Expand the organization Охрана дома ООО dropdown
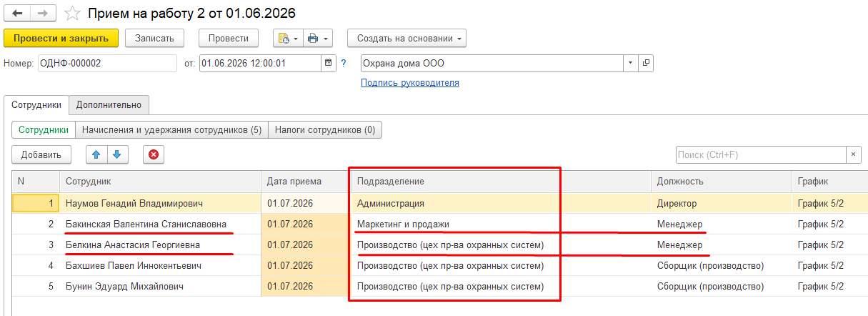The width and height of the screenshot is (868, 316). 631,63
